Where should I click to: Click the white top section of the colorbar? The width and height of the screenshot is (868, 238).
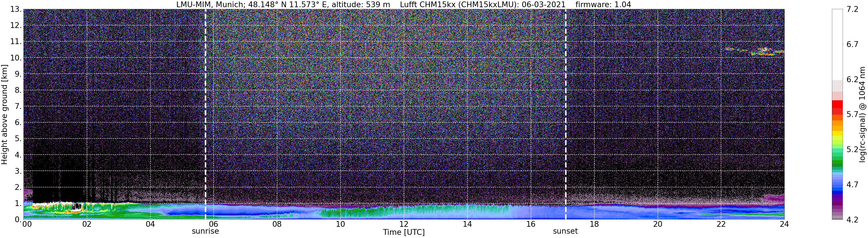[x=837, y=44]
